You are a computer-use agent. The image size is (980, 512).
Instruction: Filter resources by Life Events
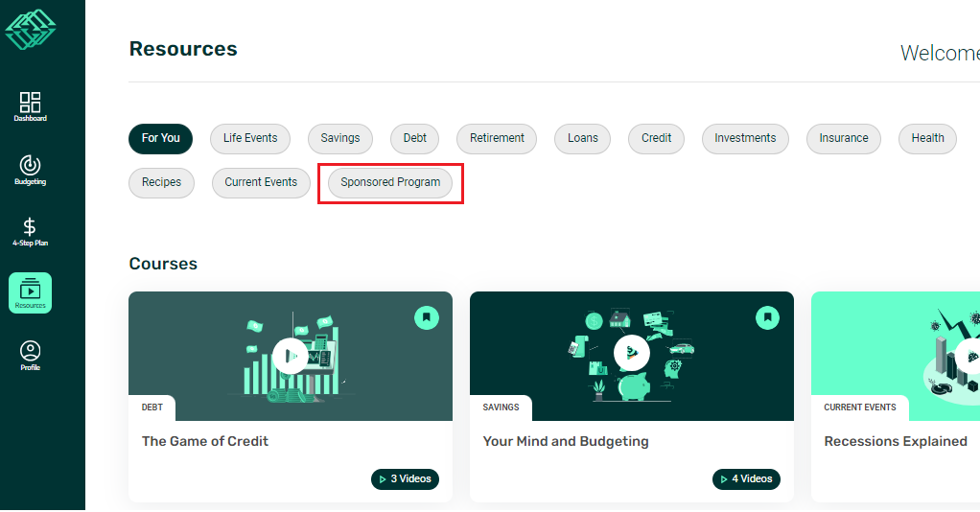(x=250, y=138)
